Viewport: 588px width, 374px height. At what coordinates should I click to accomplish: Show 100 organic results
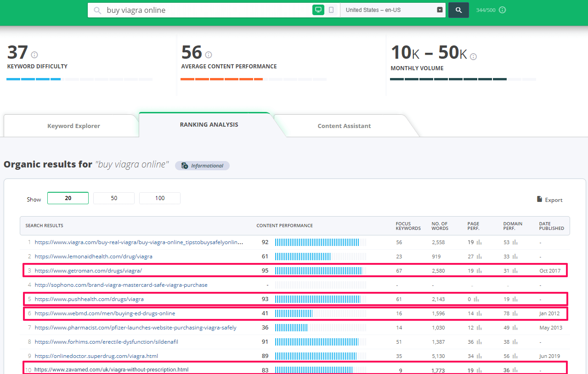point(160,198)
